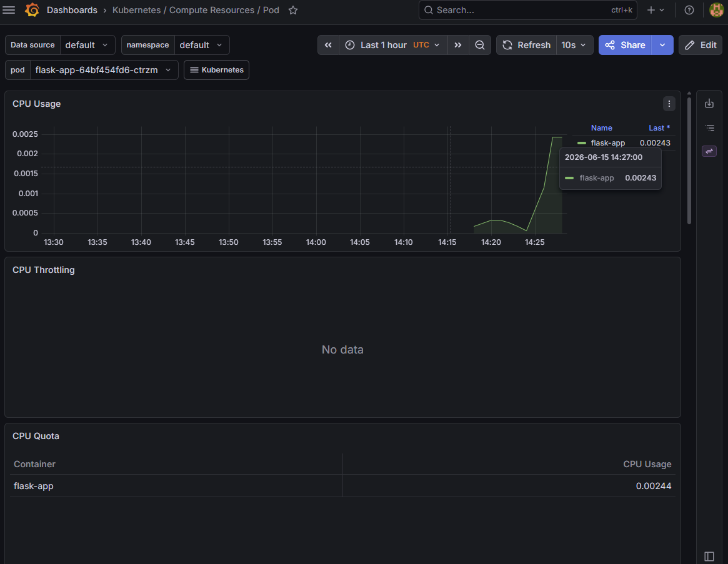Open the hamburger navigation menu
This screenshot has width=728, height=564.
tap(9, 10)
